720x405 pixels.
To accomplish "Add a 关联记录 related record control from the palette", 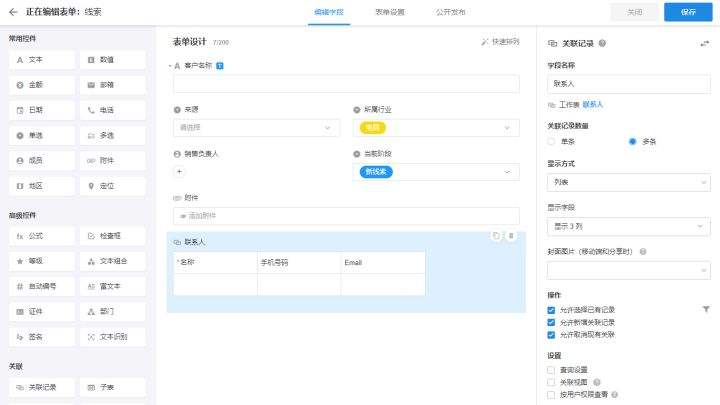I will [42, 388].
